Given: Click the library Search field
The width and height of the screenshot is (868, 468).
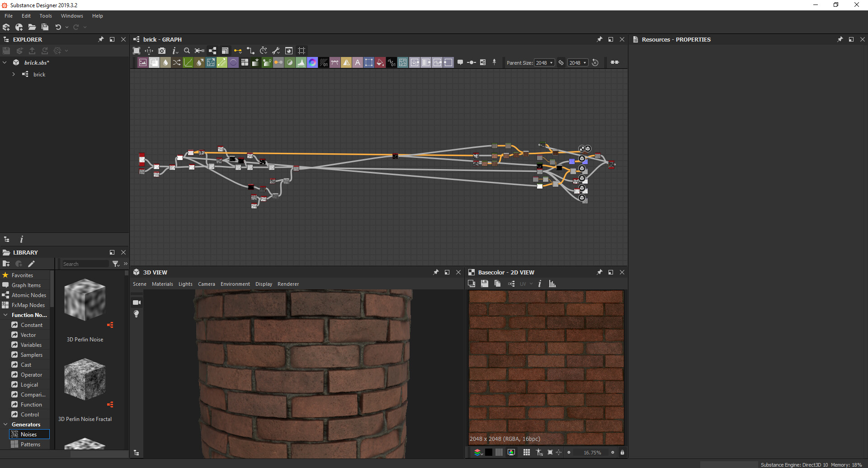Looking at the screenshot, I should click(x=85, y=264).
